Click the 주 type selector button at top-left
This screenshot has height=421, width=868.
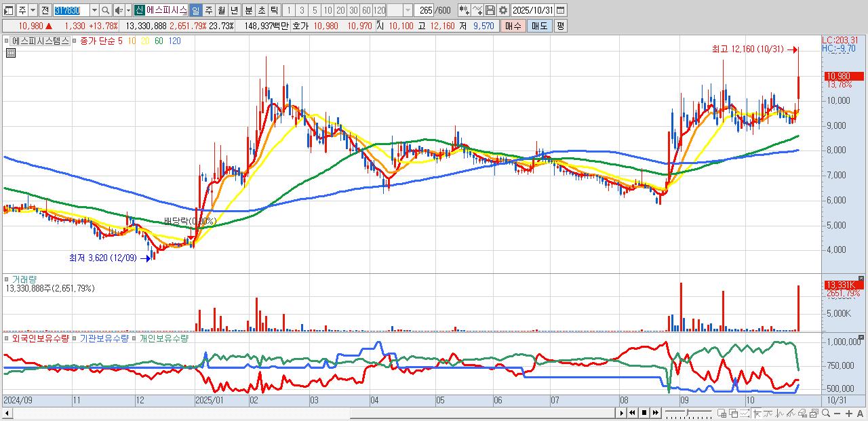(22, 10)
